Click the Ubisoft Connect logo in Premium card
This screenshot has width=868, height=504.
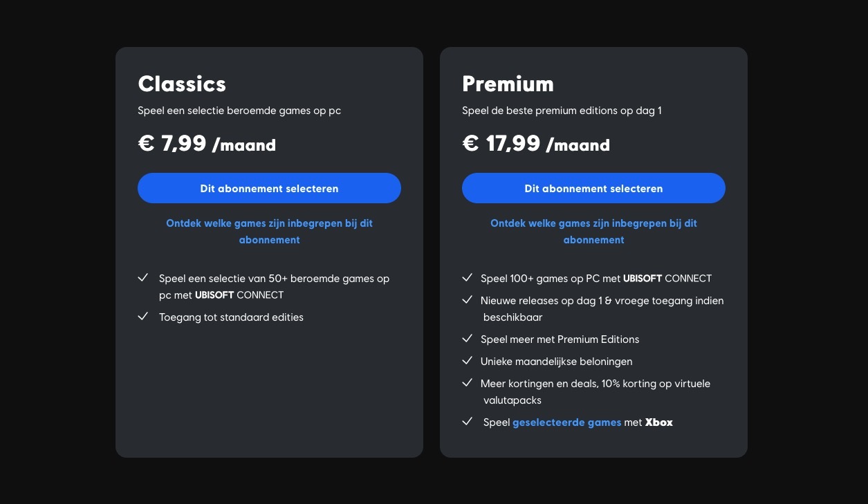667,279
